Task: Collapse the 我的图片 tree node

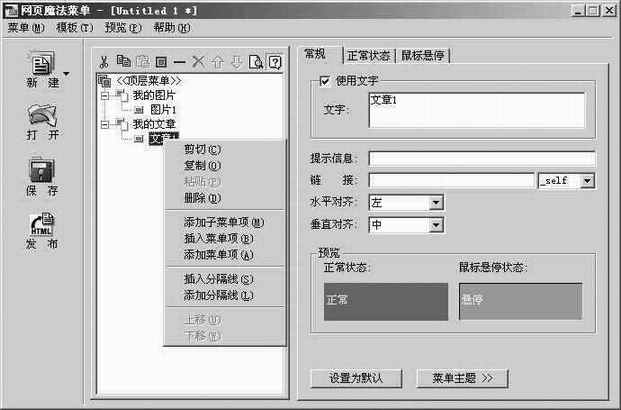Action: tap(105, 95)
